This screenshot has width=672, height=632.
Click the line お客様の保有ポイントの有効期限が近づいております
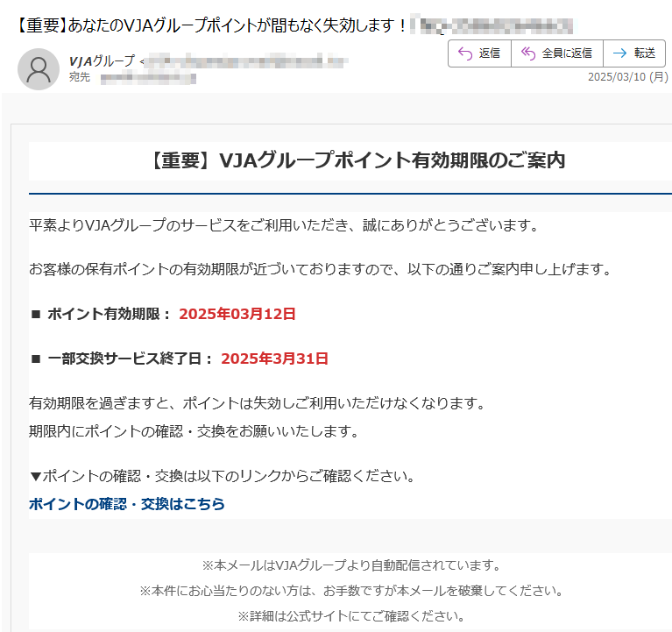tap(320, 269)
